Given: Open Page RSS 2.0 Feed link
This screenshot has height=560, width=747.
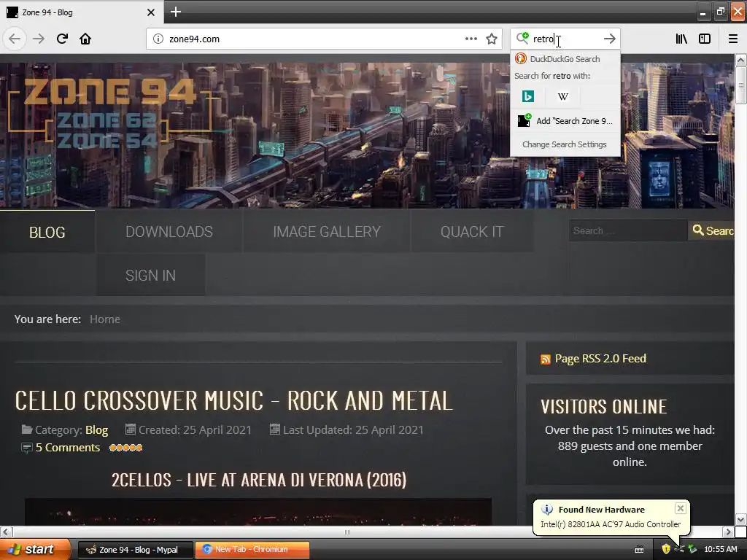Looking at the screenshot, I should [600, 359].
